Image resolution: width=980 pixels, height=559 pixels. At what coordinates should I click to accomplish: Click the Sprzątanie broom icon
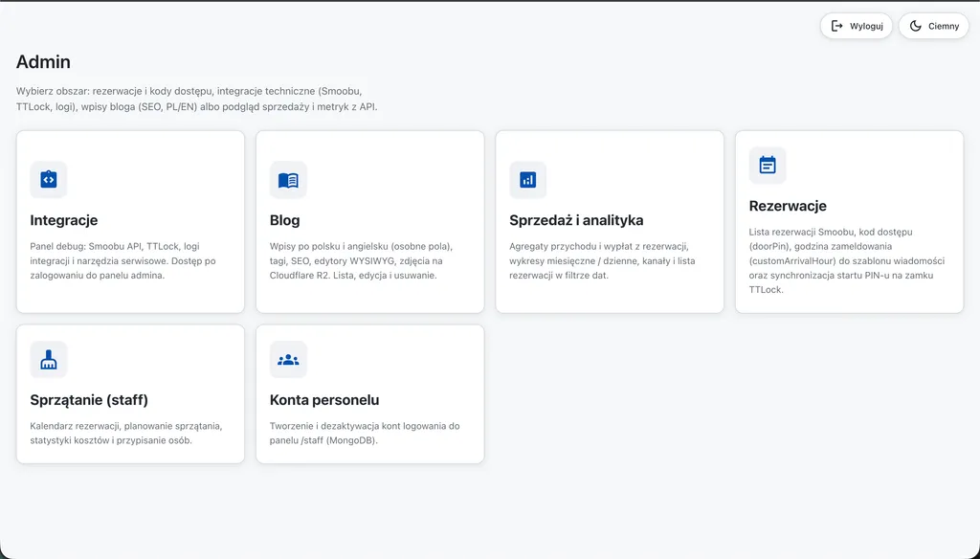tap(49, 360)
